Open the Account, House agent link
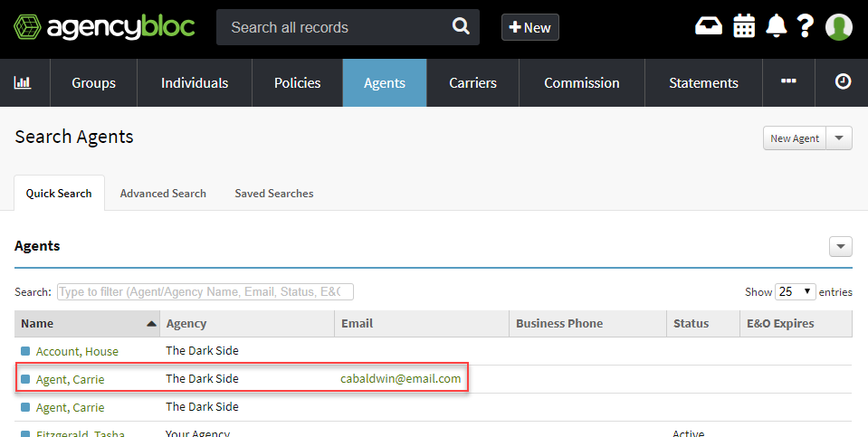The height and width of the screenshot is (437, 868). click(77, 351)
